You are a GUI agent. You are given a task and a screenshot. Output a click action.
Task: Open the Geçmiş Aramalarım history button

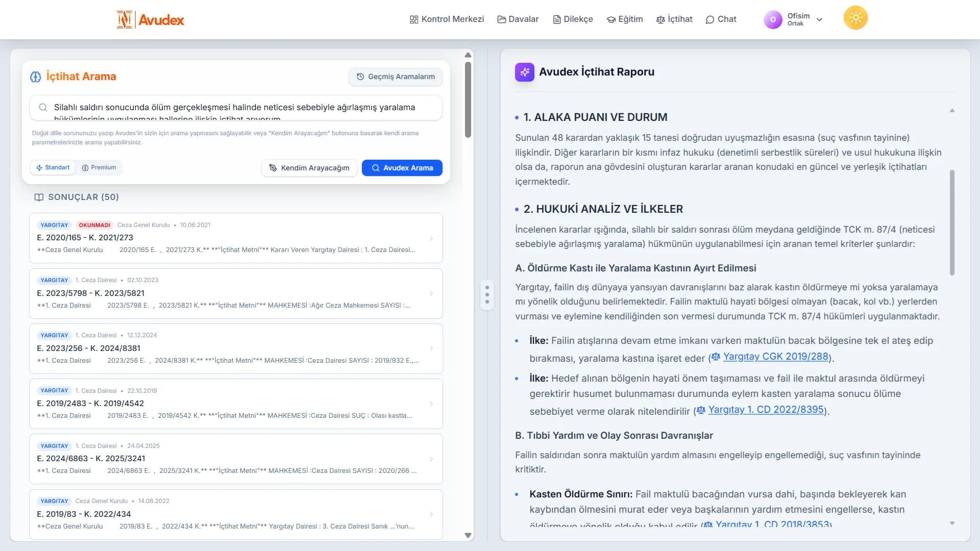396,77
